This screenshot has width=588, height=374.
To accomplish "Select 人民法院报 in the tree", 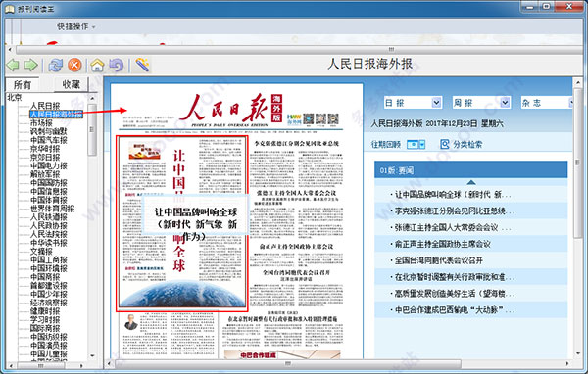I will [49, 235].
